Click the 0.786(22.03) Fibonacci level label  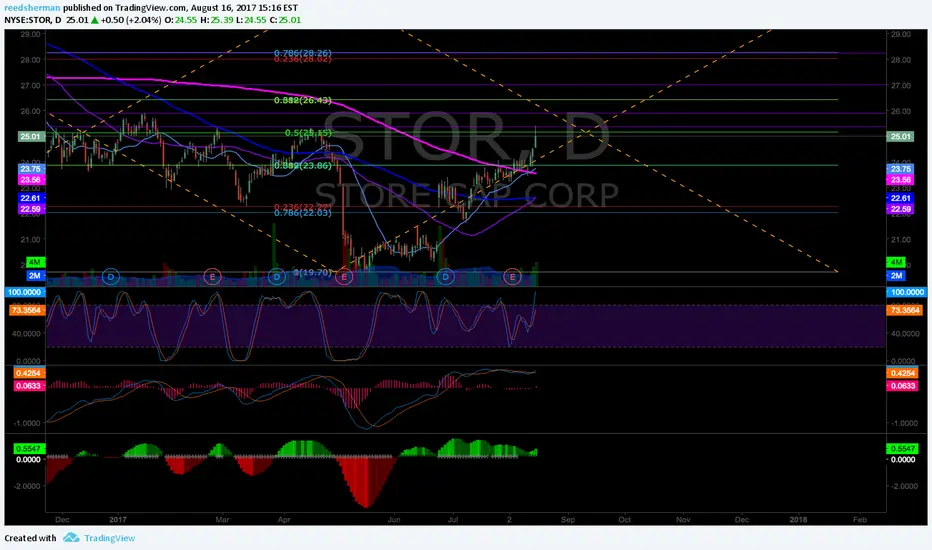303,212
